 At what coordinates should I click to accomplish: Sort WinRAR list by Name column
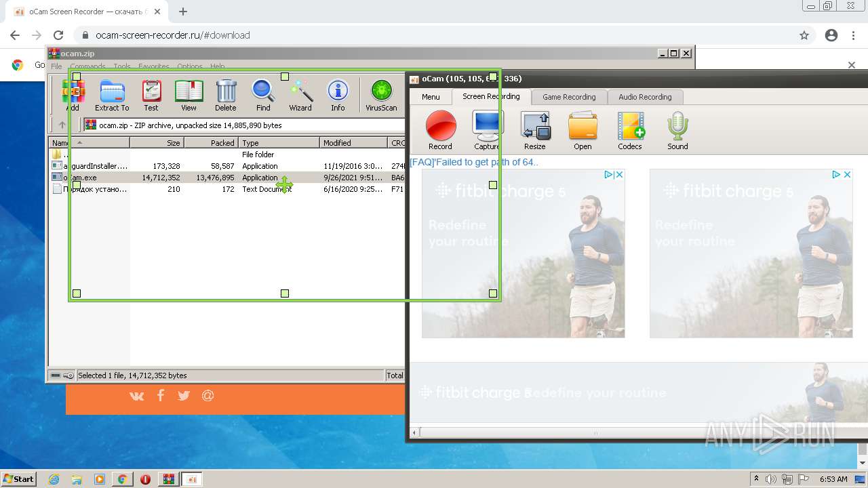[90, 143]
